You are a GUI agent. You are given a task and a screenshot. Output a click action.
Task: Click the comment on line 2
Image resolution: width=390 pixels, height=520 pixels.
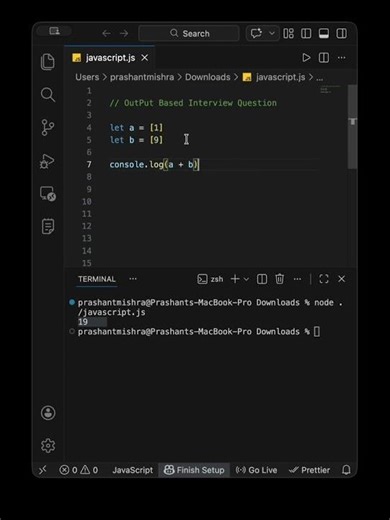[x=193, y=103]
